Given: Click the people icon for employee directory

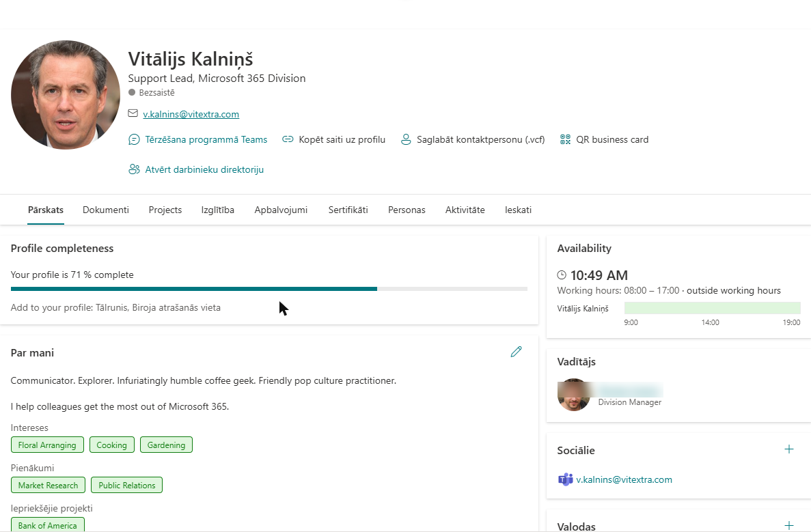Looking at the screenshot, I should point(134,169).
